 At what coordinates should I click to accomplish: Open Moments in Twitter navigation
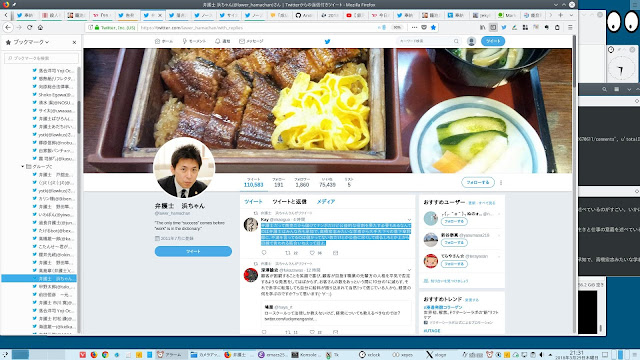coord(194,41)
